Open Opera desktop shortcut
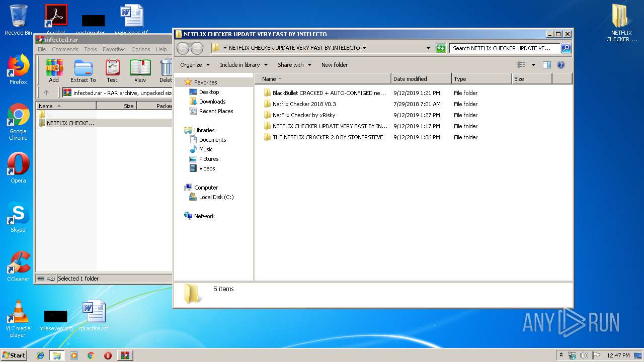 pyautogui.click(x=18, y=168)
